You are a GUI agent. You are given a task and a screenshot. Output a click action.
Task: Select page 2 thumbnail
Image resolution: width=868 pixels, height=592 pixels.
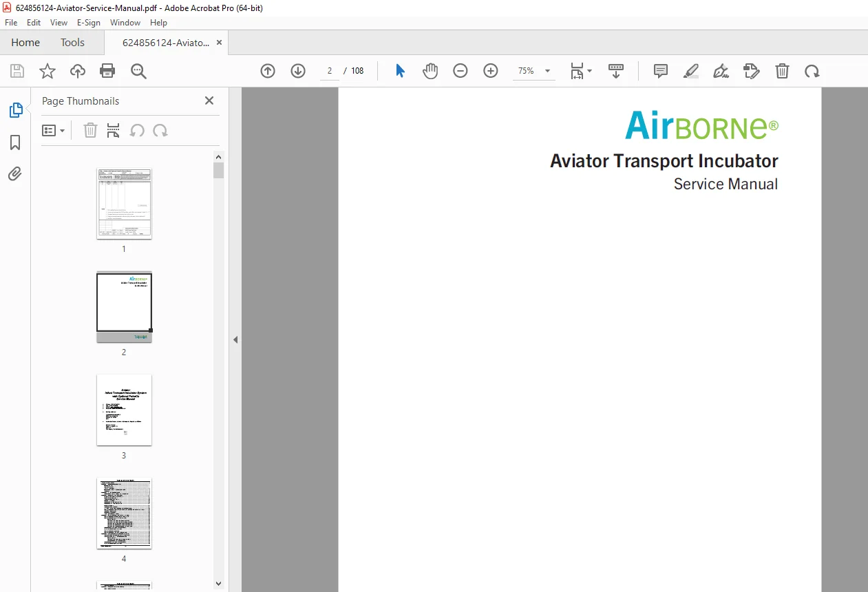[x=124, y=307]
